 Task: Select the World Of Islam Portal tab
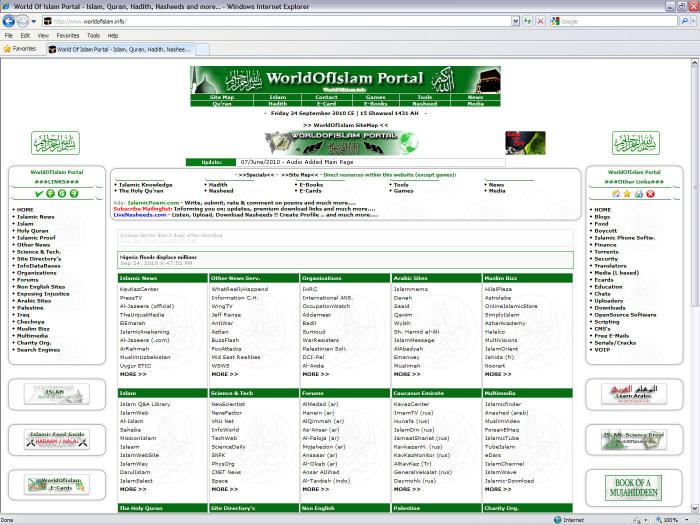coord(121,49)
